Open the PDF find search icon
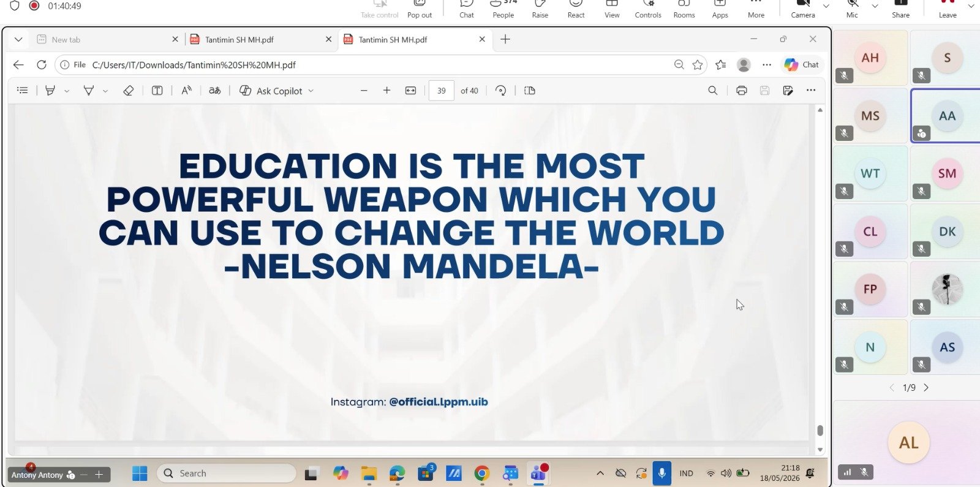 [x=712, y=91]
